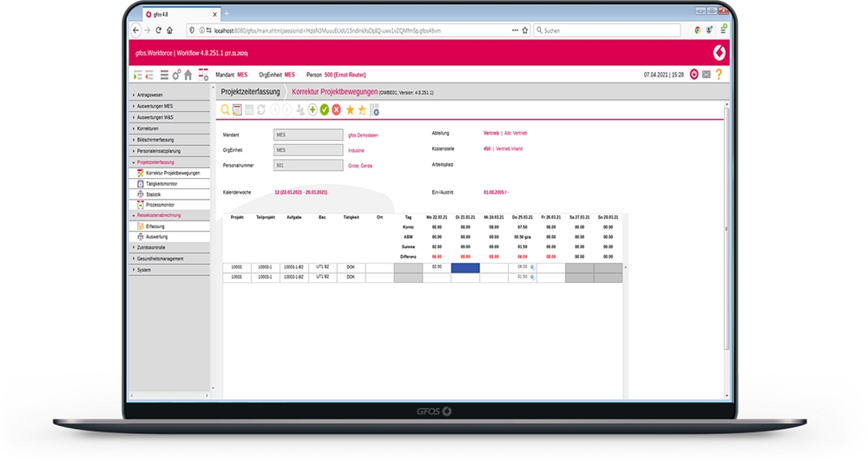
Task: Click the red power logout icon
Action: (694, 74)
